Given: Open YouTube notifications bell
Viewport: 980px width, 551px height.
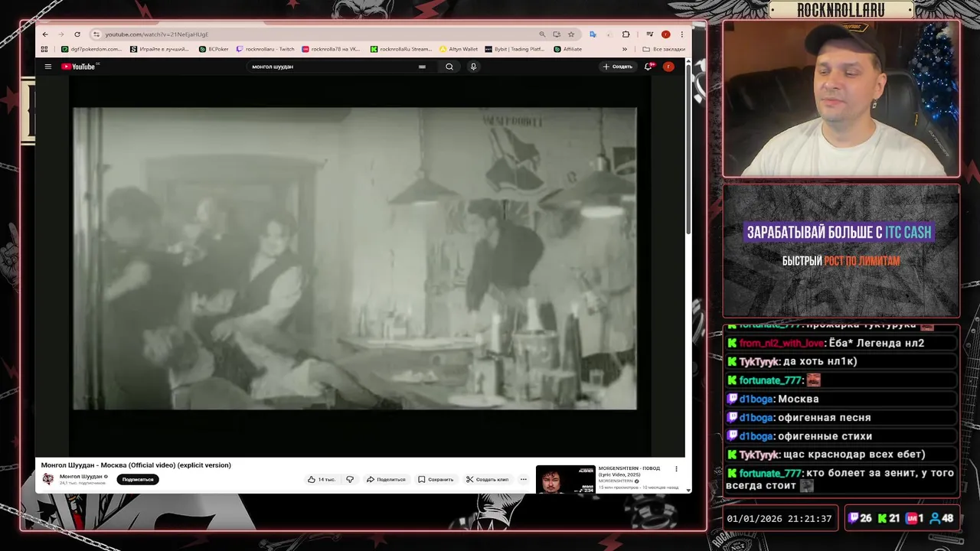Looking at the screenshot, I should click(648, 67).
